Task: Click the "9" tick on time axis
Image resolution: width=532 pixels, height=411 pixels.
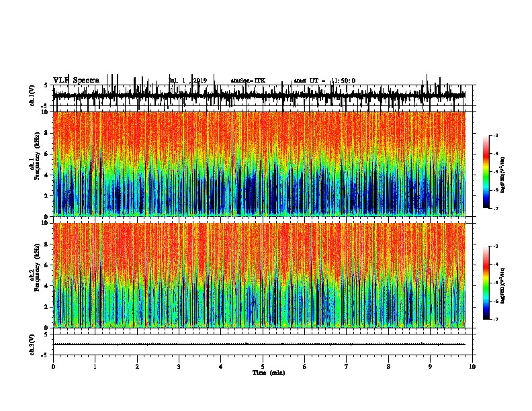Action: [x=430, y=367]
